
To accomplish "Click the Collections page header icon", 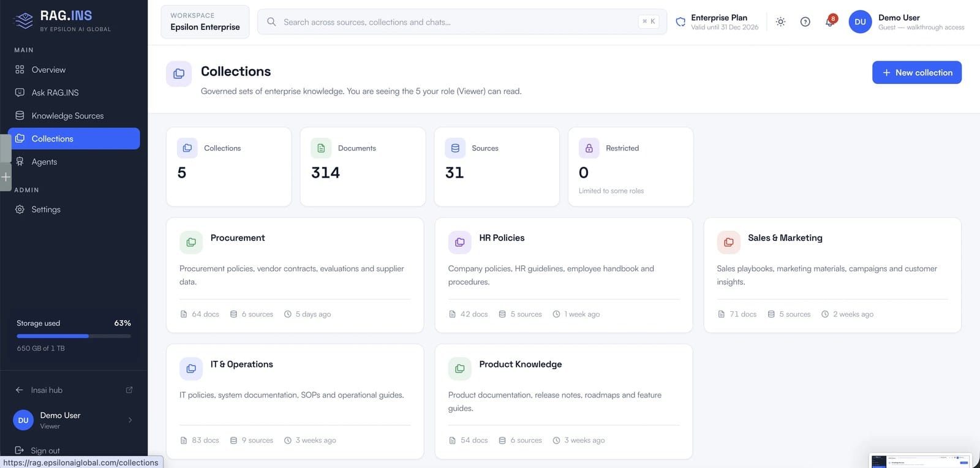I will pyautogui.click(x=179, y=74).
